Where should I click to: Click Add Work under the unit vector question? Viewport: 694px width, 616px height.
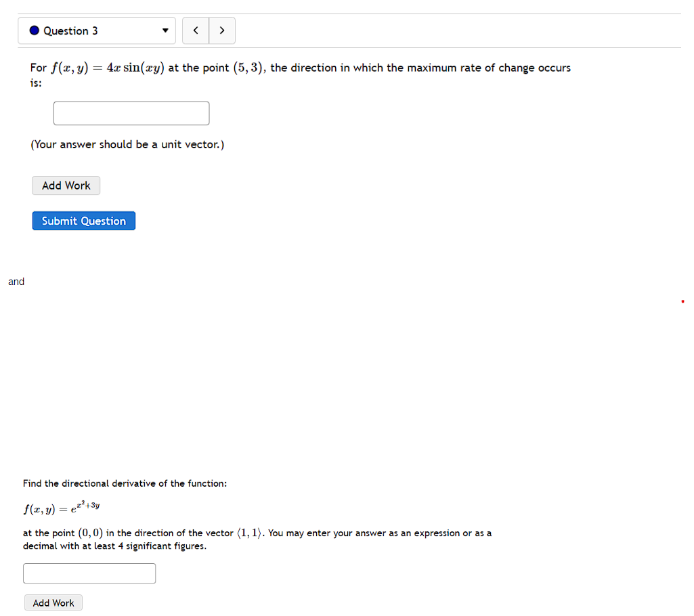coord(66,185)
